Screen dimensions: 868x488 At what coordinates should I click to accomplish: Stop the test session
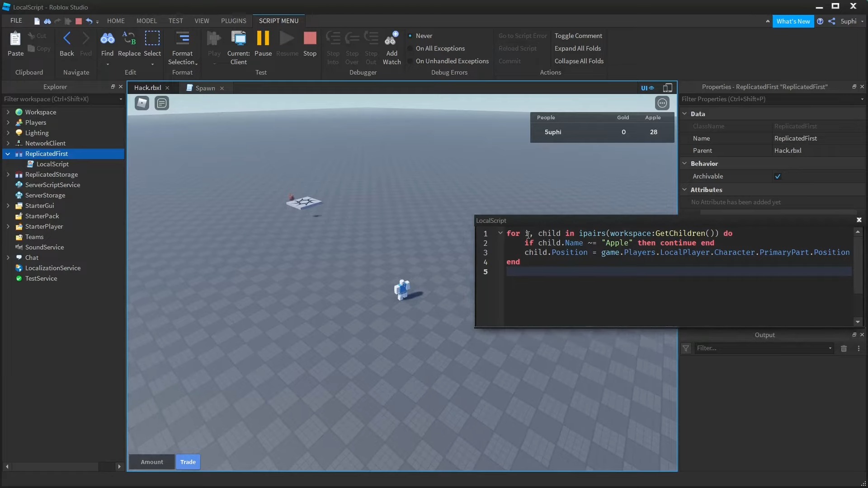tap(310, 39)
